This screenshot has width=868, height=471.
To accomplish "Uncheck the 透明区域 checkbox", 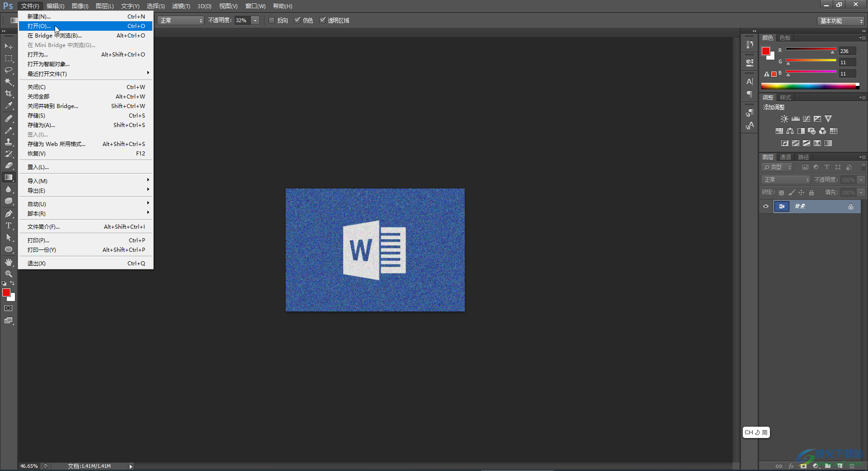I will point(323,20).
